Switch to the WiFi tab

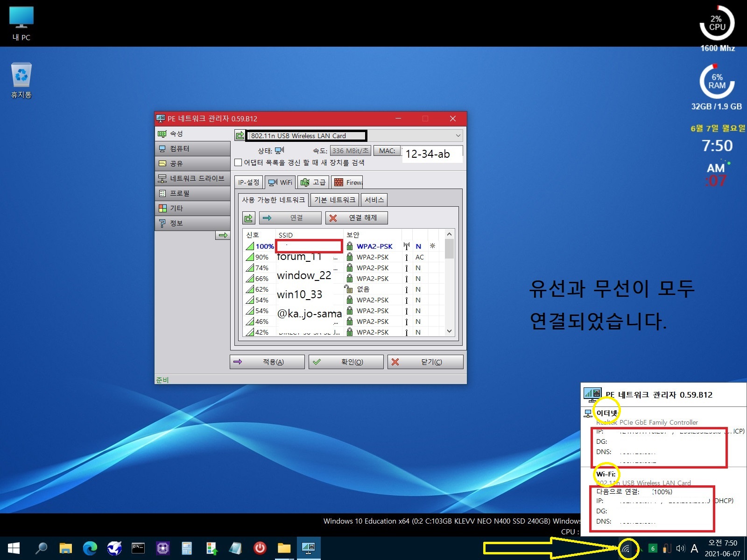pos(280,182)
